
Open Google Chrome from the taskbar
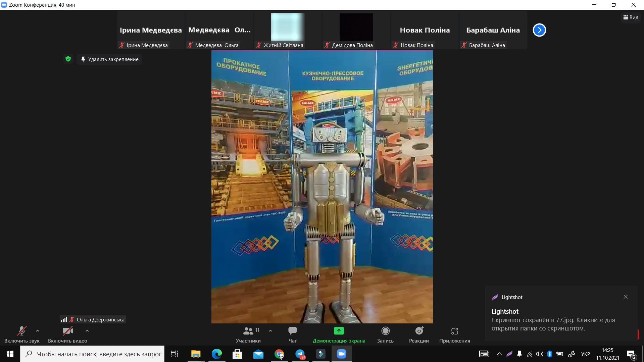point(279,354)
